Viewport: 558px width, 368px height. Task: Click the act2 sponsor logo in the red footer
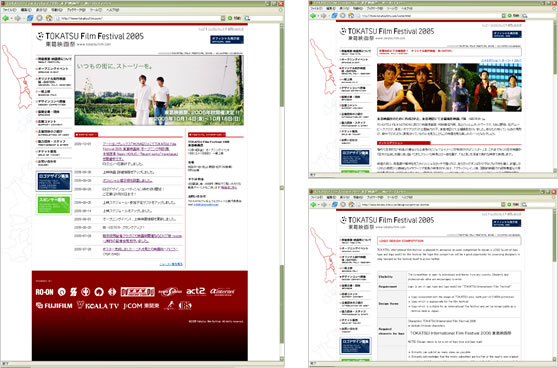pos(196,291)
